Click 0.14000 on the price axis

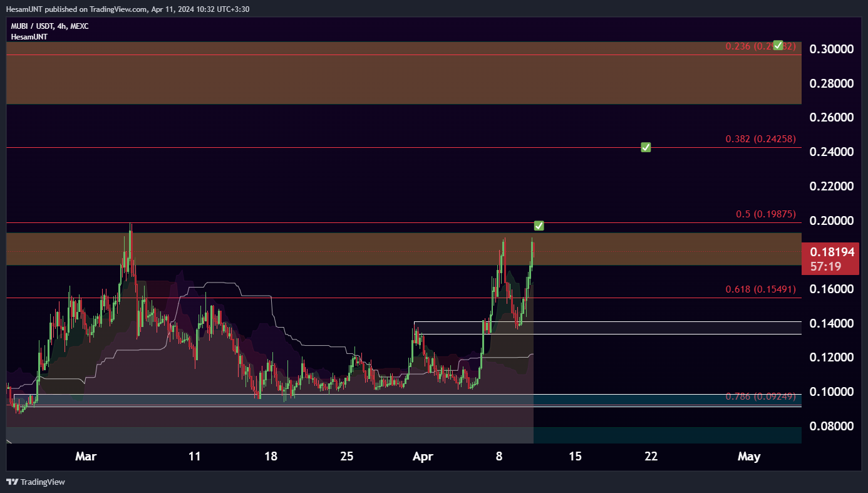[832, 323]
